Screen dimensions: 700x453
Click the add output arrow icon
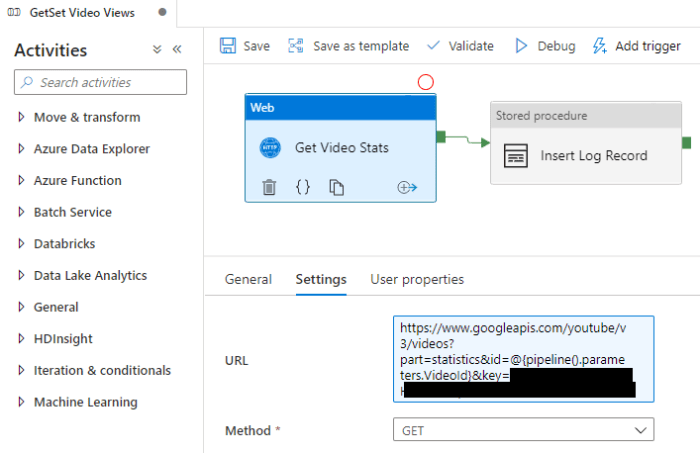[407, 187]
